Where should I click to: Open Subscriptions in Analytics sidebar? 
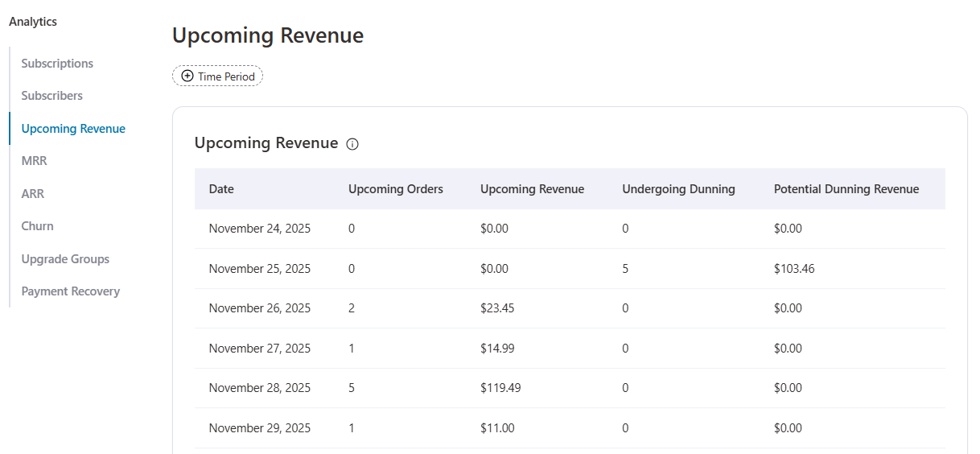[57, 64]
